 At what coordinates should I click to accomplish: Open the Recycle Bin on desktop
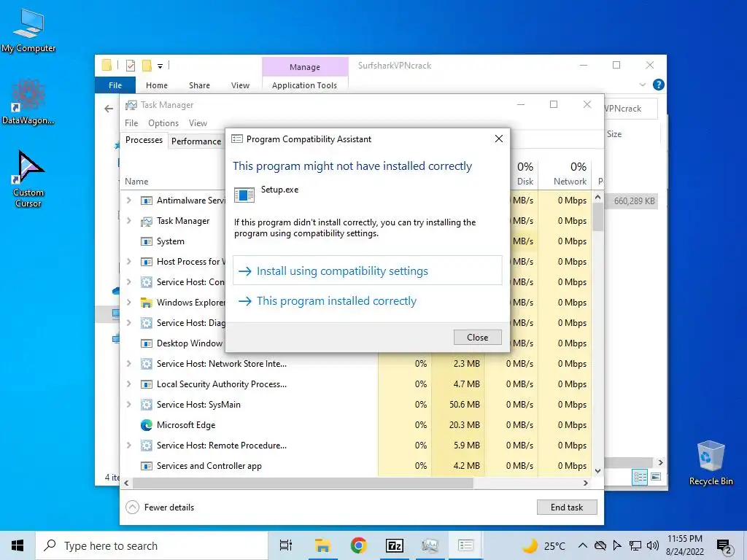coord(711,463)
